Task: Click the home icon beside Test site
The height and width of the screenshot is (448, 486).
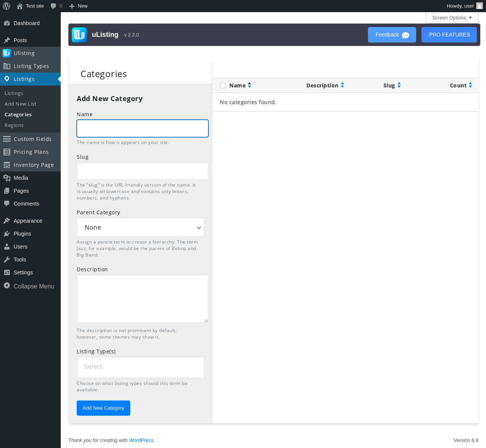Action: tap(20, 6)
